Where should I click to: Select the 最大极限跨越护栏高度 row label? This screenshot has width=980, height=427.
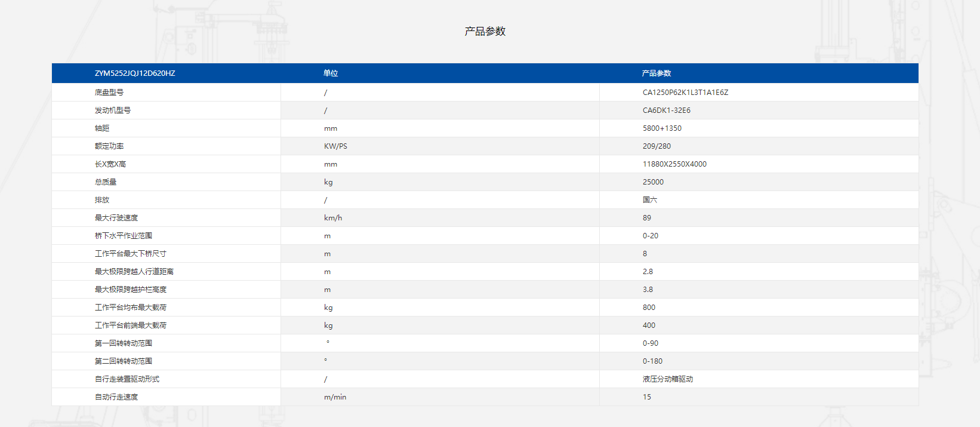click(131, 290)
